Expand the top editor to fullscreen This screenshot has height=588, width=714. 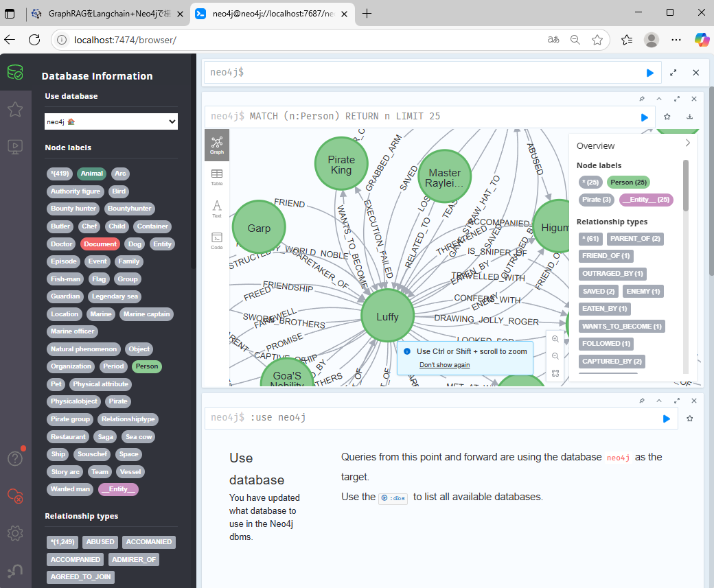tap(673, 72)
